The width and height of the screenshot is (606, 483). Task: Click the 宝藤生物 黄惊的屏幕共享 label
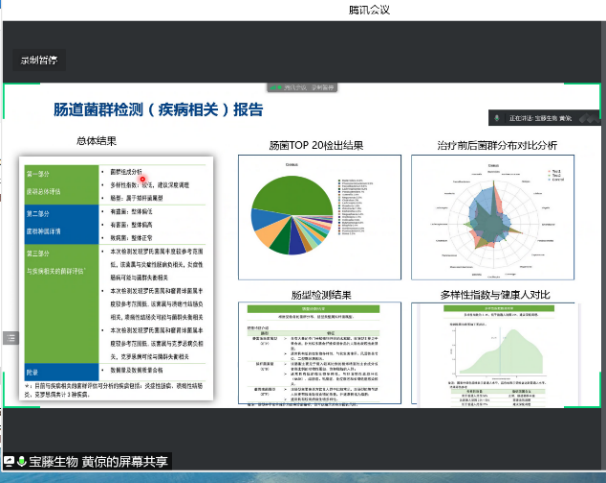98,461
